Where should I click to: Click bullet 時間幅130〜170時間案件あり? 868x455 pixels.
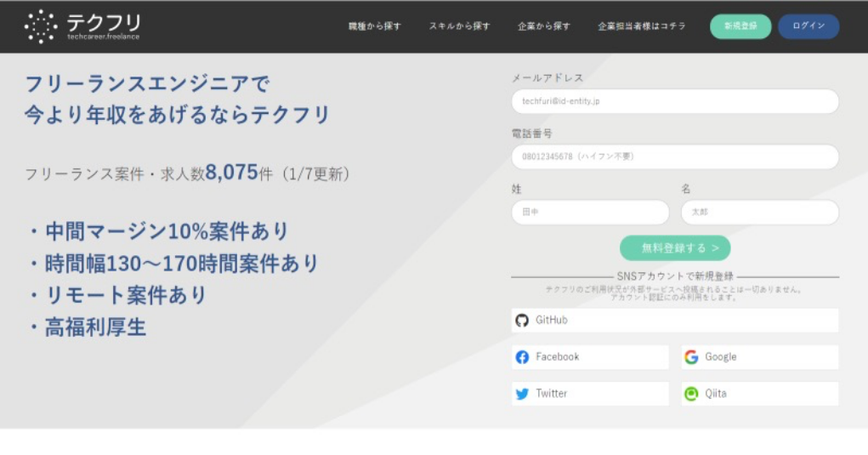182,264
